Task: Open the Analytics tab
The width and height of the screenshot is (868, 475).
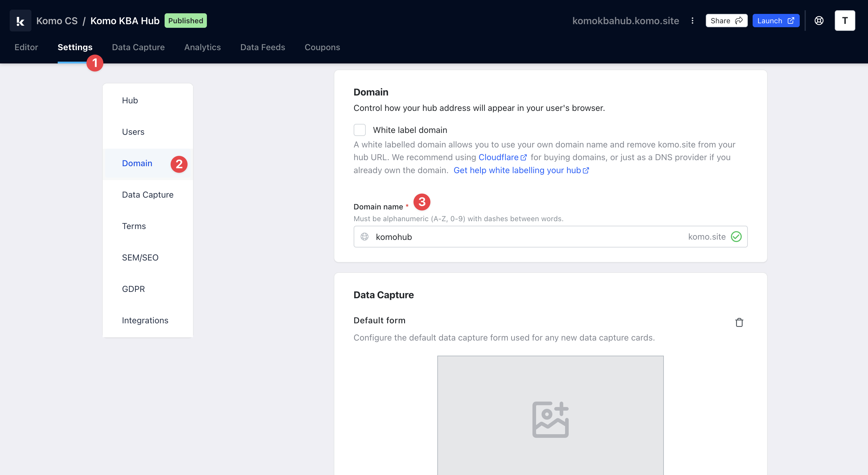Action: click(x=202, y=47)
